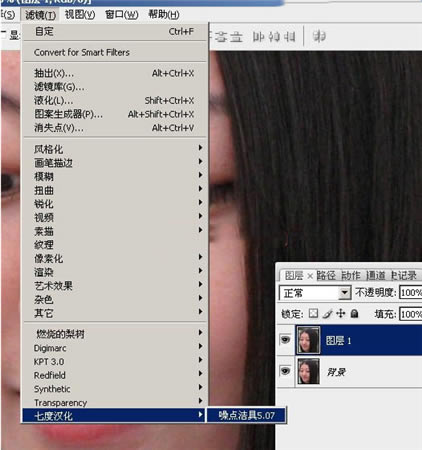Click the 不透明度 opacity value field

coord(411,293)
